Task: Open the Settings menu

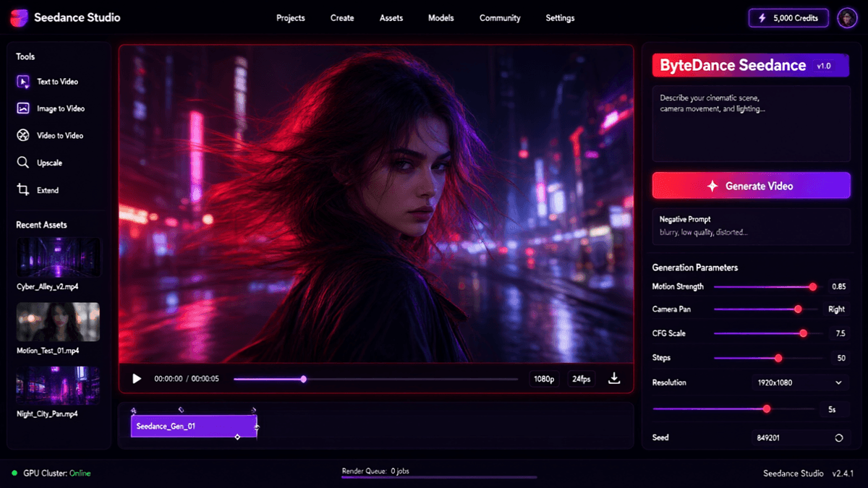Action: [x=560, y=18]
